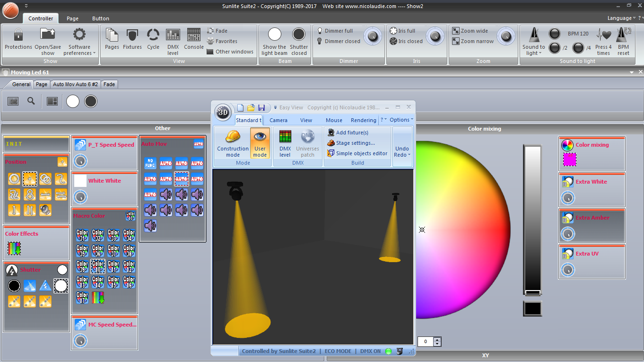The image size is (644, 362).
Task: Switch to the Button ribbon tab
Action: tap(101, 18)
